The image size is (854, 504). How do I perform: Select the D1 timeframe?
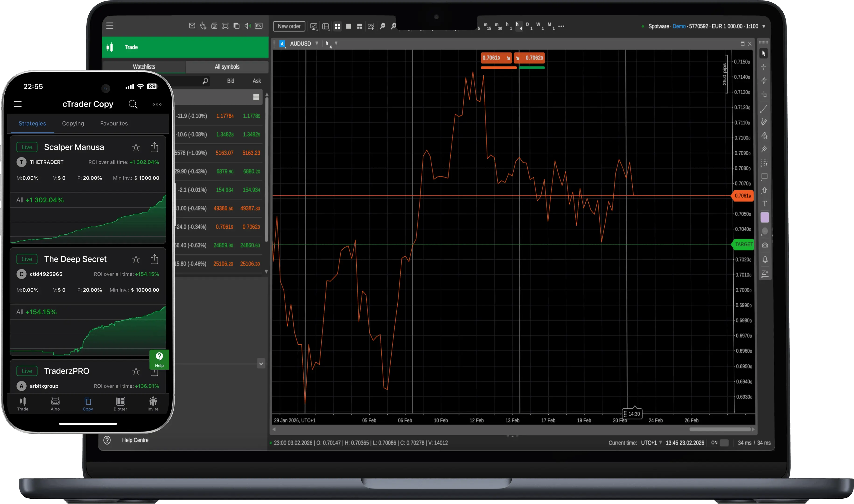(529, 26)
